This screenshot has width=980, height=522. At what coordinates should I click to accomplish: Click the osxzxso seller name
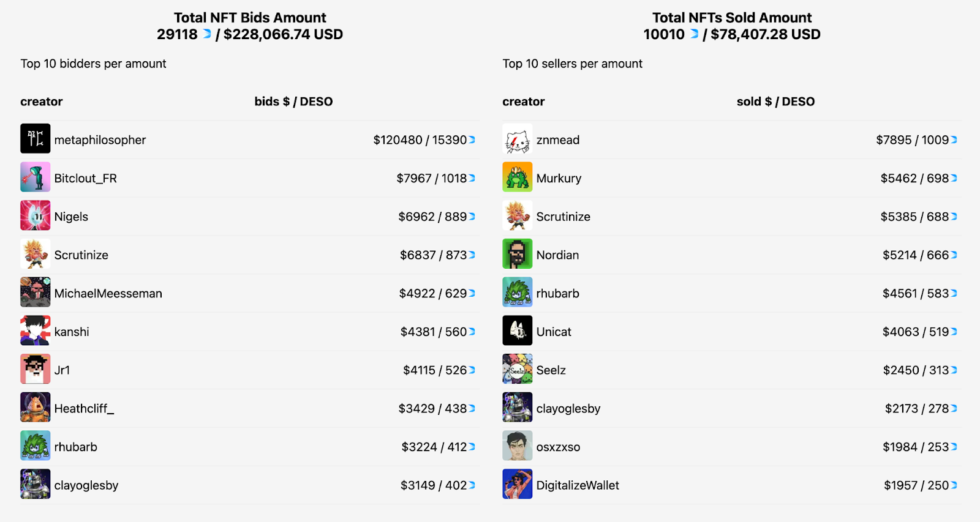coord(558,447)
